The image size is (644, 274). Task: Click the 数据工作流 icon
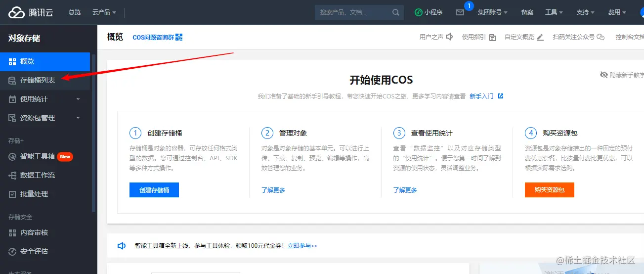pos(12,175)
